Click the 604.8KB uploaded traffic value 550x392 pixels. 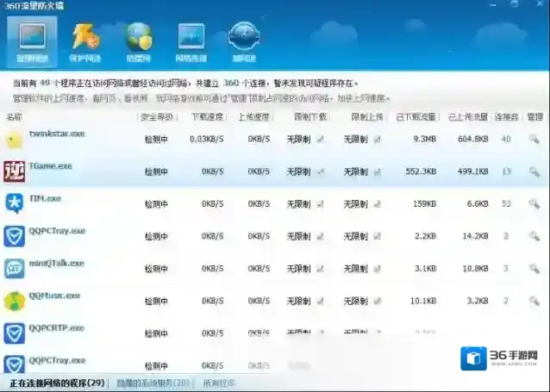pos(472,140)
